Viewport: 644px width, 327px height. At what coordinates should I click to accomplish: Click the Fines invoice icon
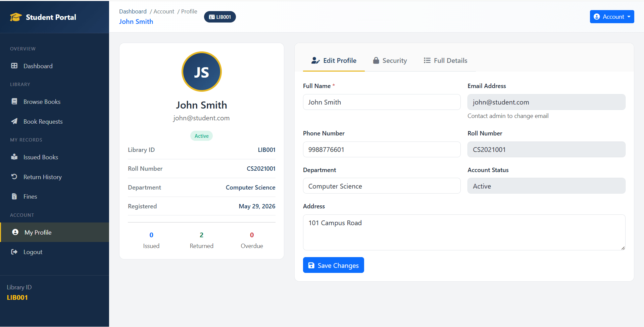[14, 196]
